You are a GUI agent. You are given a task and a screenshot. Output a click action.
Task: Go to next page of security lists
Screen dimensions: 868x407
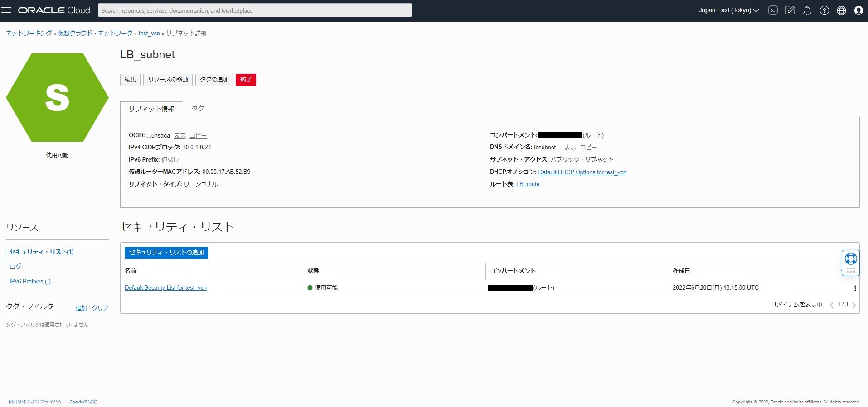pos(854,305)
